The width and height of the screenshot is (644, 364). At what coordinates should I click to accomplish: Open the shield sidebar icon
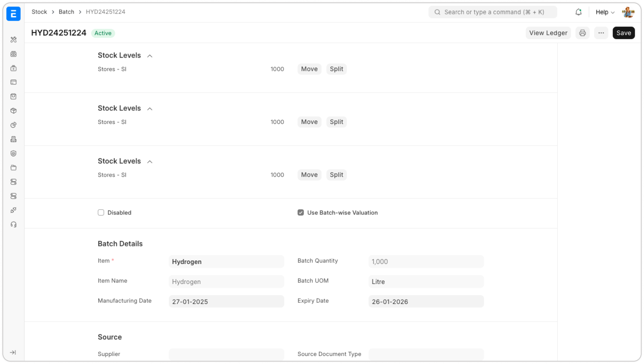(14, 154)
